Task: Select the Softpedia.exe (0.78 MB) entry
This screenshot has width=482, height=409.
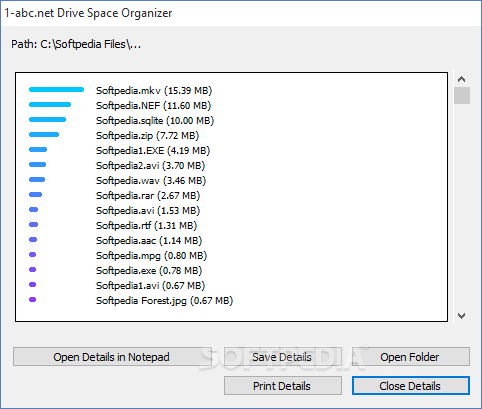Action: (x=149, y=271)
